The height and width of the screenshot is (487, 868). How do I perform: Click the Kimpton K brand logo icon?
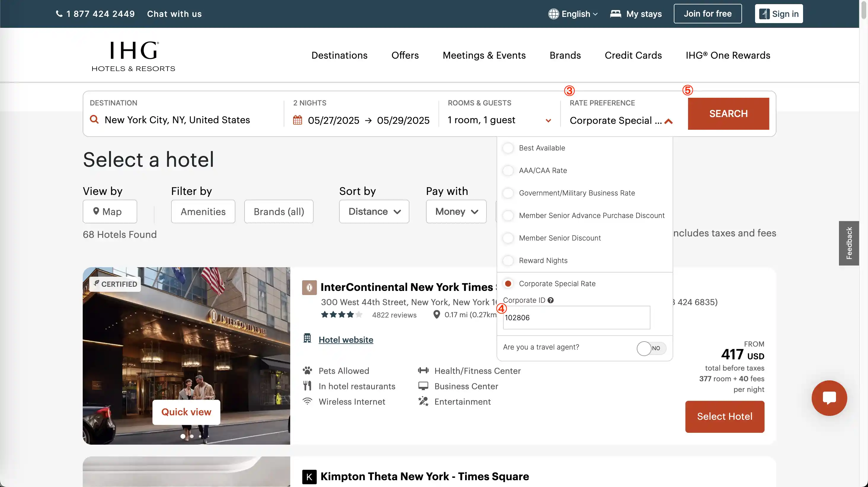point(309,477)
